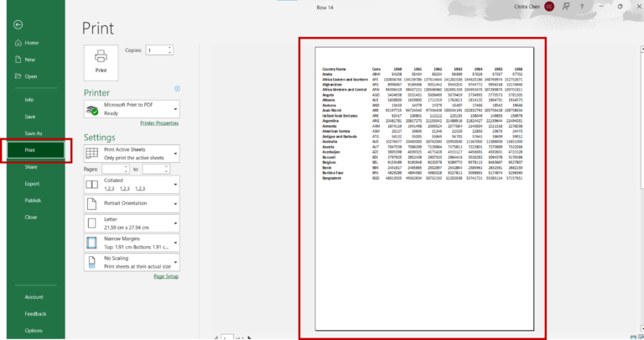
Task: Click the Microsoft Print to PDF printer icon
Action: click(x=92, y=110)
